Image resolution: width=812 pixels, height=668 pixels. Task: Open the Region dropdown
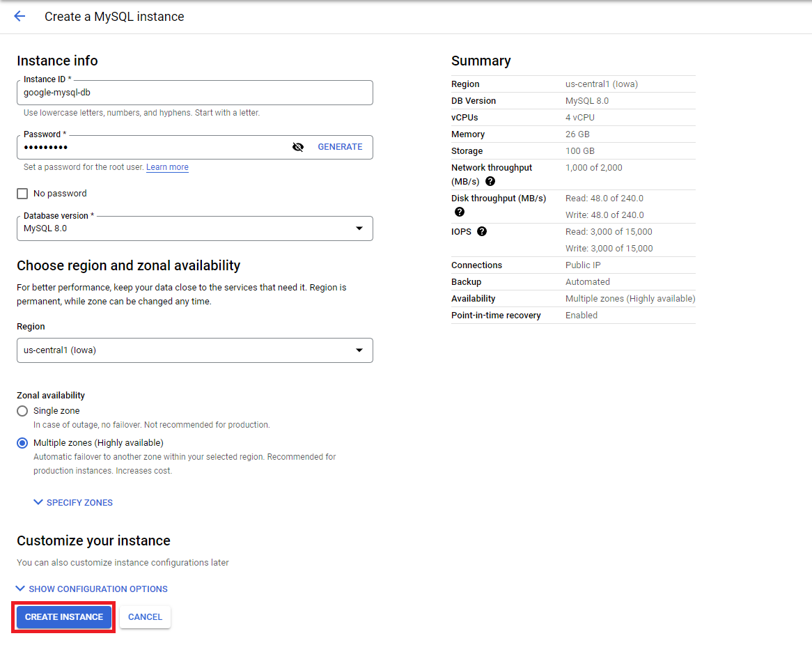[195, 350]
